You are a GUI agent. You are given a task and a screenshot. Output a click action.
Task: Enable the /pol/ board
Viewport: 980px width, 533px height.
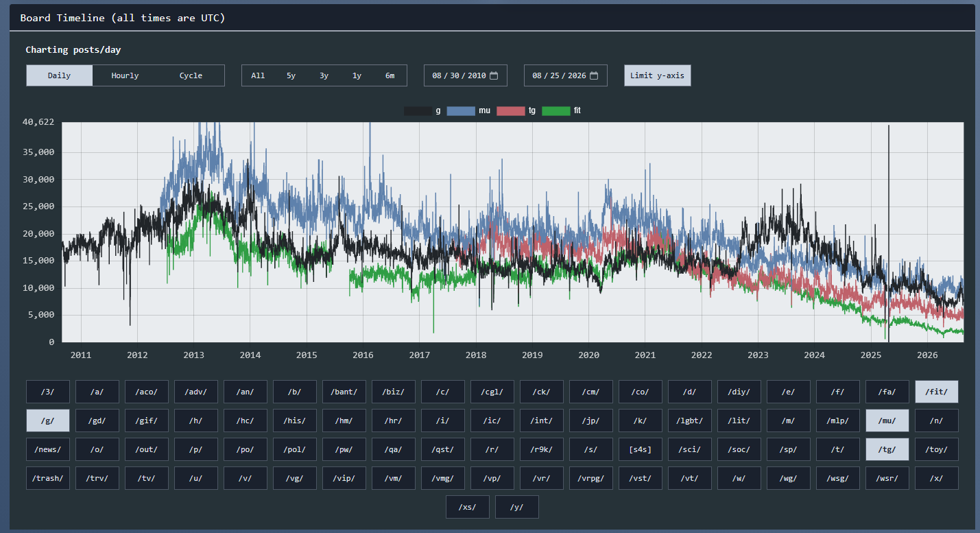pyautogui.click(x=294, y=449)
